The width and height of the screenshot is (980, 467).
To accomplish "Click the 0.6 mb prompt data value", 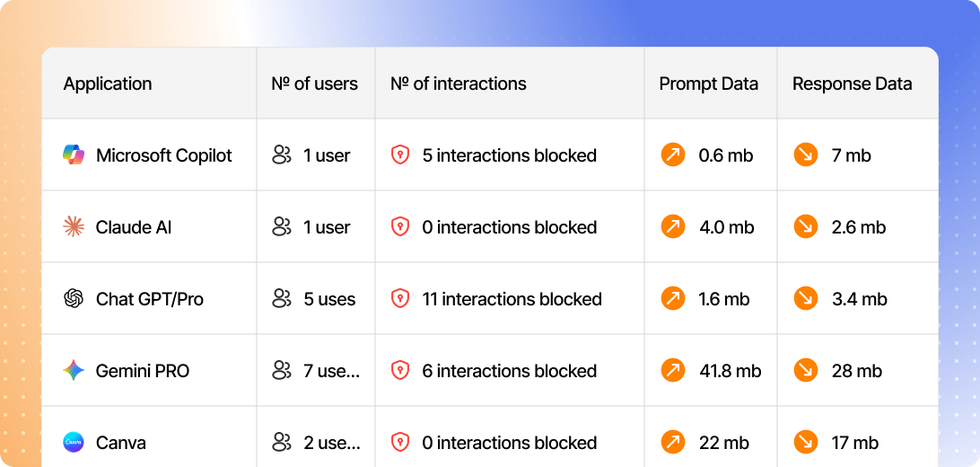I will coord(726,155).
